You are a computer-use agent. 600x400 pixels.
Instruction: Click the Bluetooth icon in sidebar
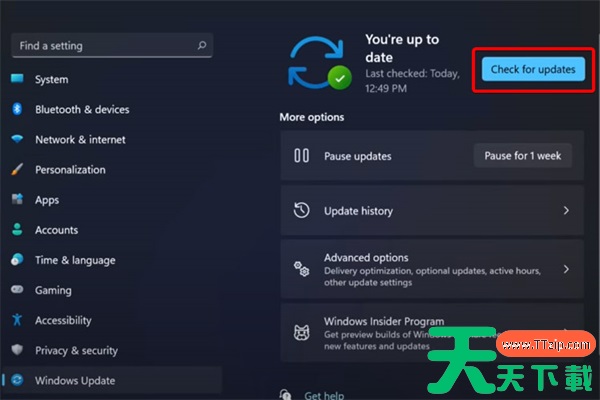click(x=17, y=109)
